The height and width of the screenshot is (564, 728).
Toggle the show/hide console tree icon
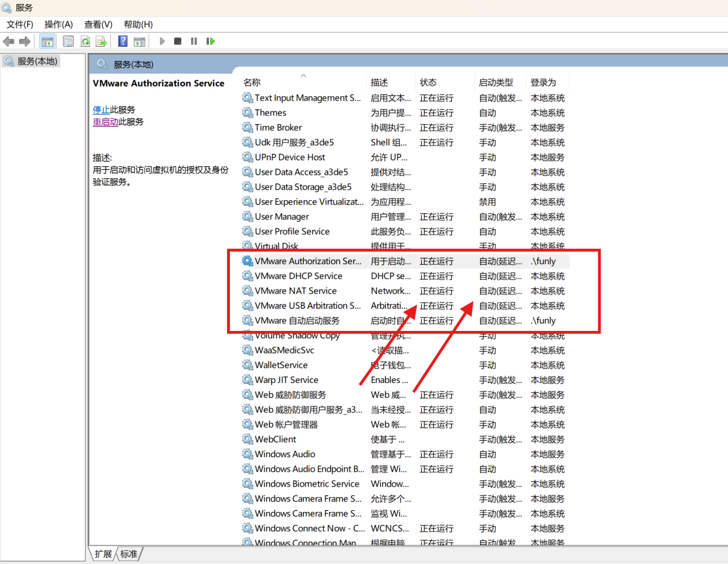pos(48,41)
